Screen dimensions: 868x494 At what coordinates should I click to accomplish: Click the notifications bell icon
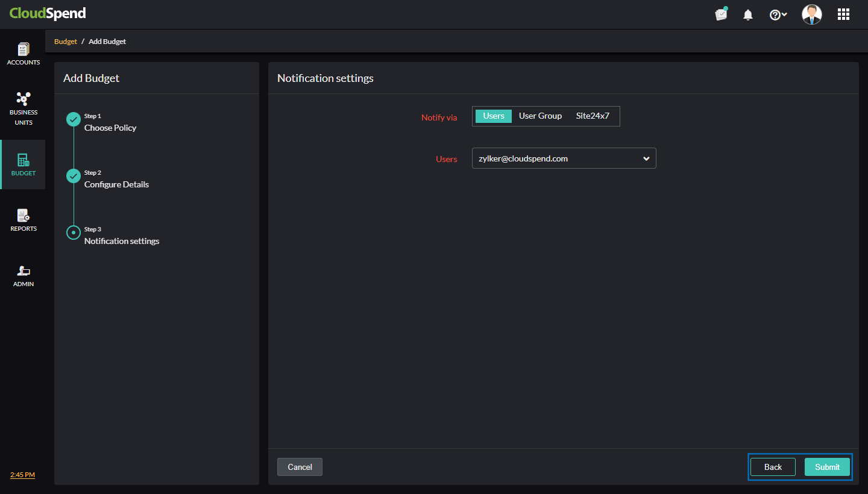[748, 15]
